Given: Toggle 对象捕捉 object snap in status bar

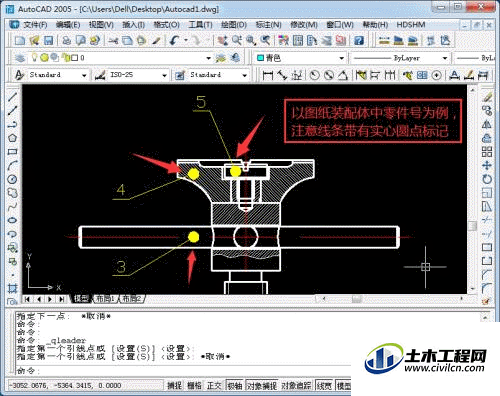Looking at the screenshot, I should (262, 386).
